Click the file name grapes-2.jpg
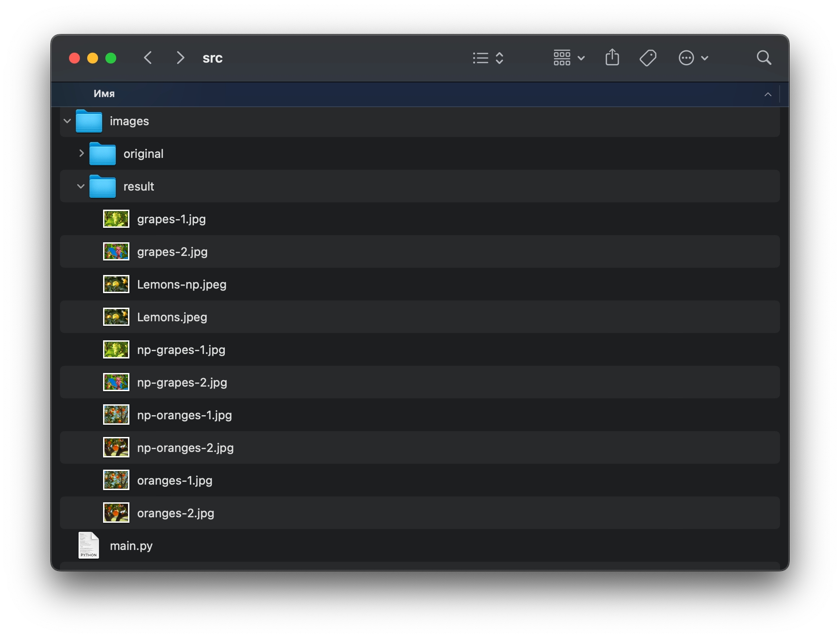Image resolution: width=840 pixels, height=638 pixels. tap(172, 252)
